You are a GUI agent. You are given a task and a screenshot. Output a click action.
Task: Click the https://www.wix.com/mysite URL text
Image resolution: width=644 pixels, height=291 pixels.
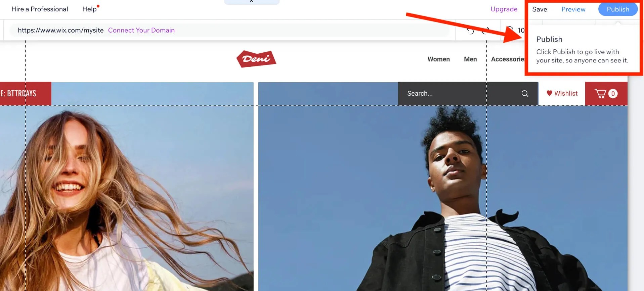pyautogui.click(x=60, y=30)
